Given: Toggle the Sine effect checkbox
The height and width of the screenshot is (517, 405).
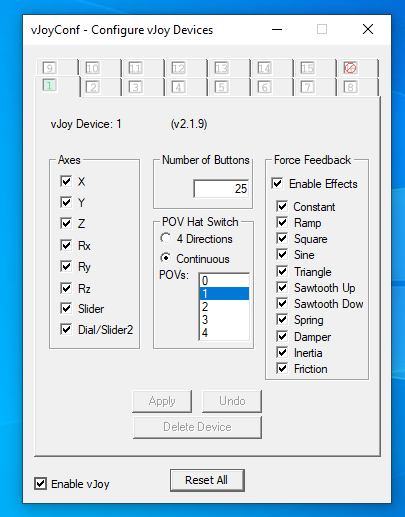Looking at the screenshot, I should point(282,255).
